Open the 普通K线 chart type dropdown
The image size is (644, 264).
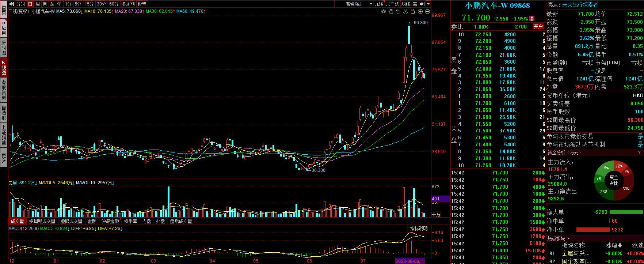tap(359, 4)
